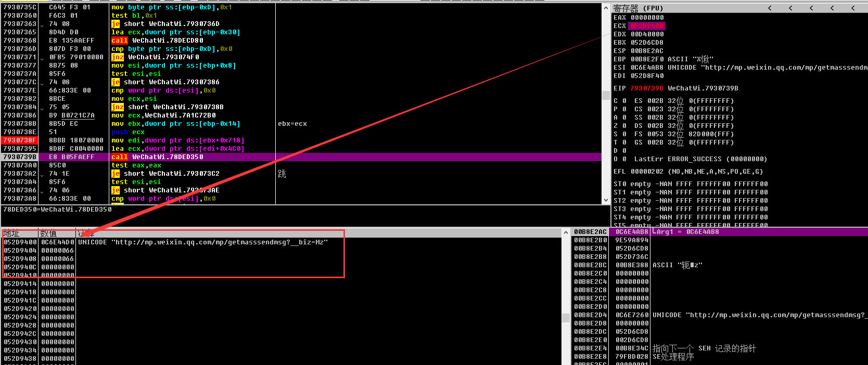Select stack row 00B8E2BC with ASCII comment

tap(720, 265)
